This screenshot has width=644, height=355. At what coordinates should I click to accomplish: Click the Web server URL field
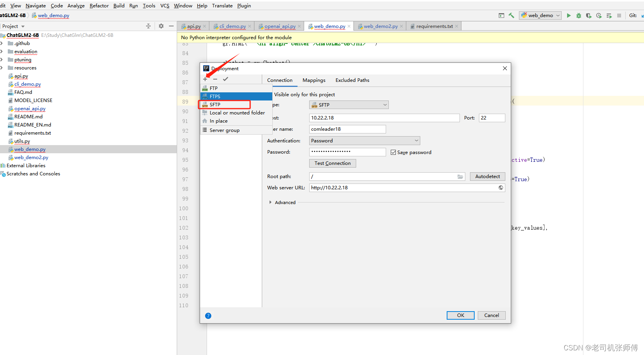(x=407, y=188)
